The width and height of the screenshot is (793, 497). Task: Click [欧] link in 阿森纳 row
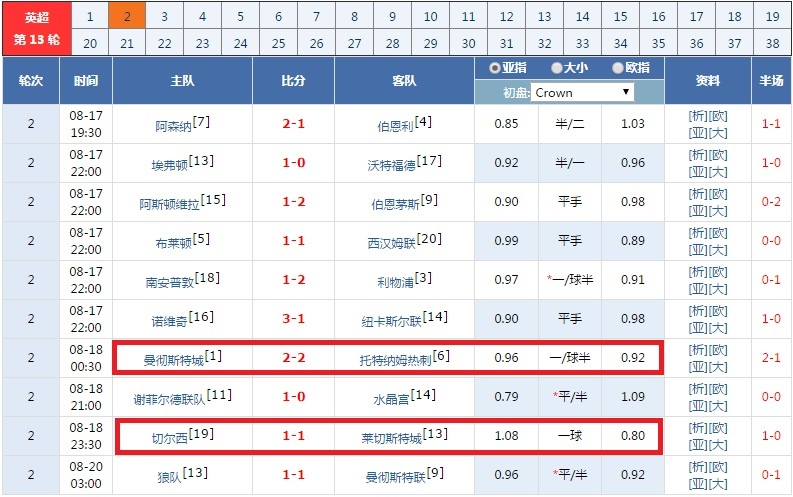click(x=718, y=116)
